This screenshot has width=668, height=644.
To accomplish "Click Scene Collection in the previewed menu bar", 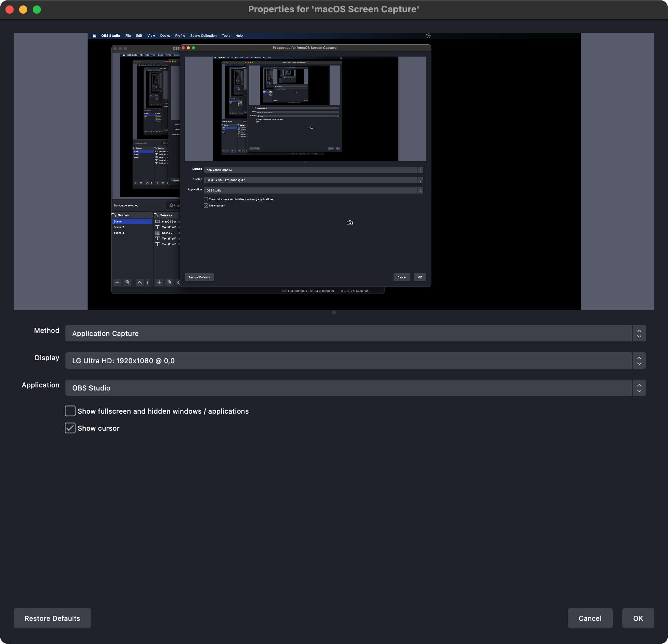I will click(x=203, y=35).
